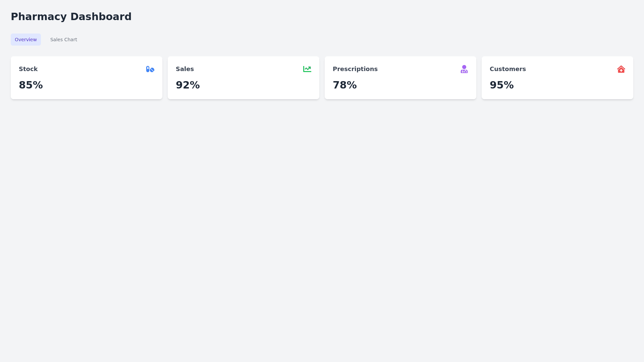Switch to the Sales Chart tab
The height and width of the screenshot is (362, 644).
click(x=64, y=40)
